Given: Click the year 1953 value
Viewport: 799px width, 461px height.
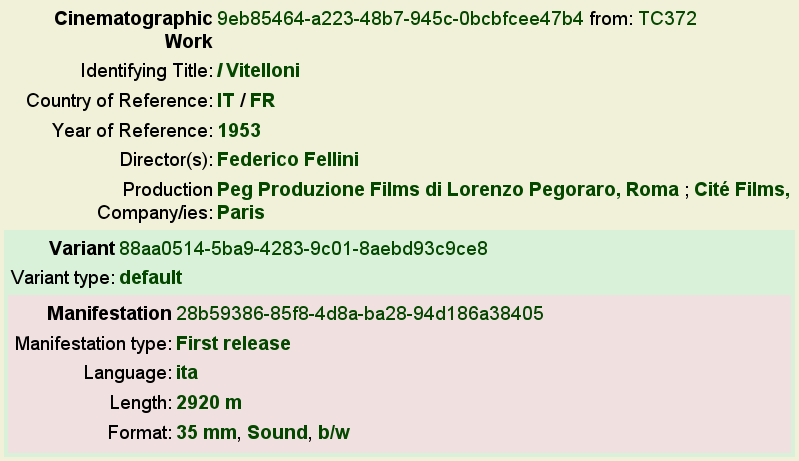Looking at the screenshot, I should click(239, 130).
